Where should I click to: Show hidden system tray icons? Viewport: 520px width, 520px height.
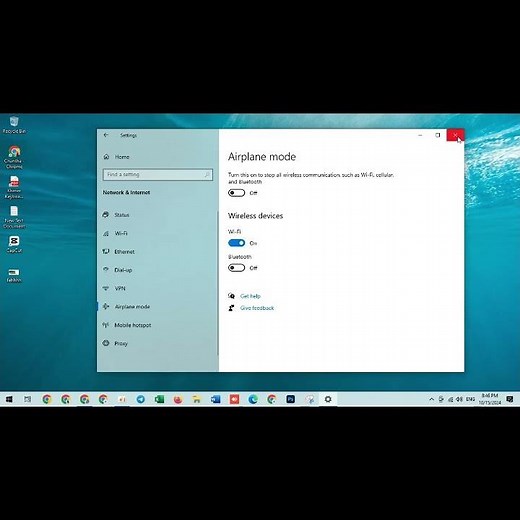[x=431, y=399]
